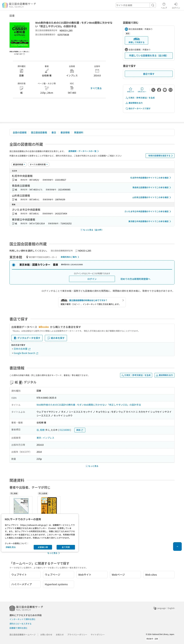Click 必要最小限 cookie button

(43, 547)
